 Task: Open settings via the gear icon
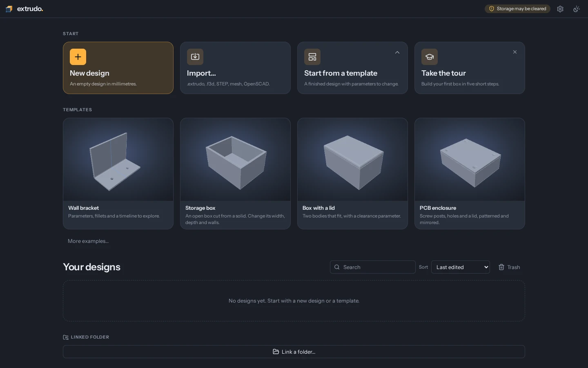[x=560, y=9]
